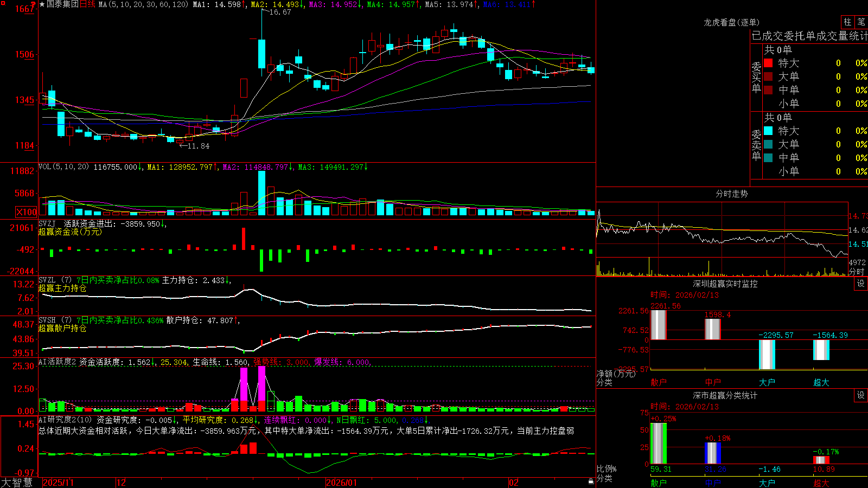The width and height of the screenshot is (868, 488).
Task: Click the teal 中单 sell-order swatch
Action: click(768, 158)
